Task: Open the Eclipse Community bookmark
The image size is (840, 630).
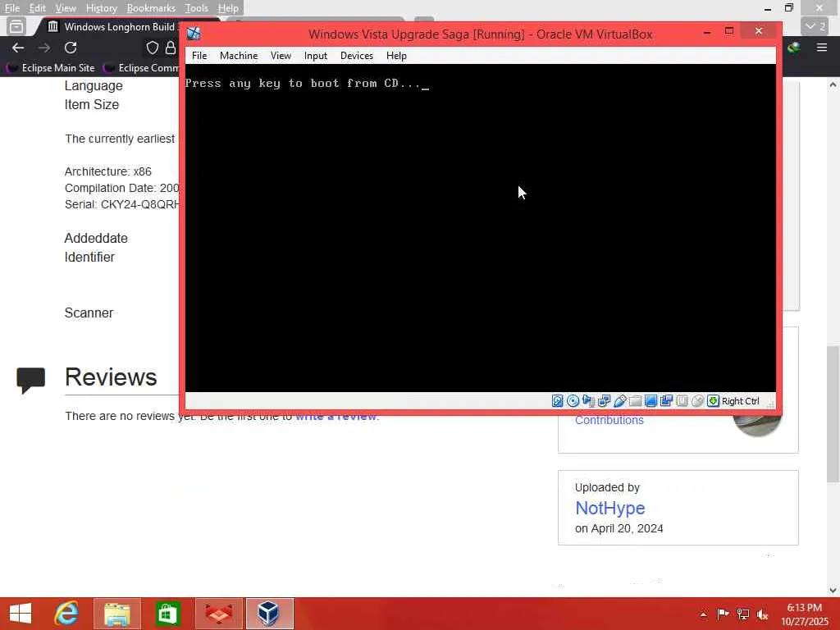Action: pos(141,68)
